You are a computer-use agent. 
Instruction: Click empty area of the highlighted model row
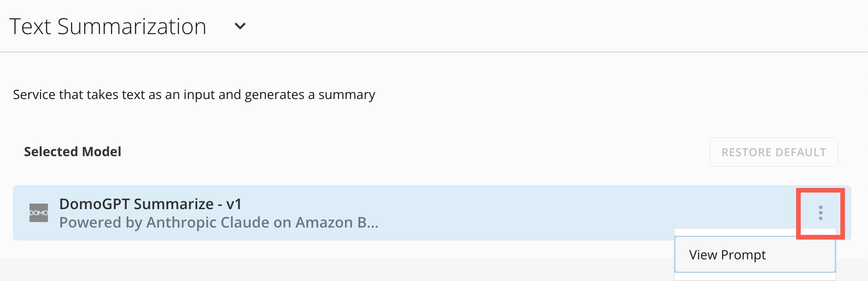[553, 213]
